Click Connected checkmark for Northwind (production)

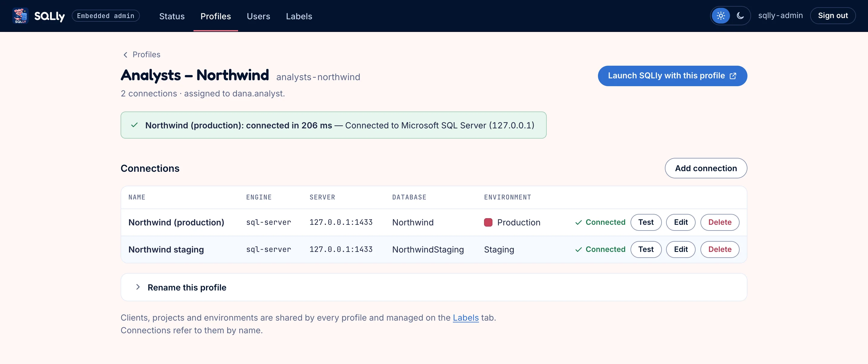(579, 222)
